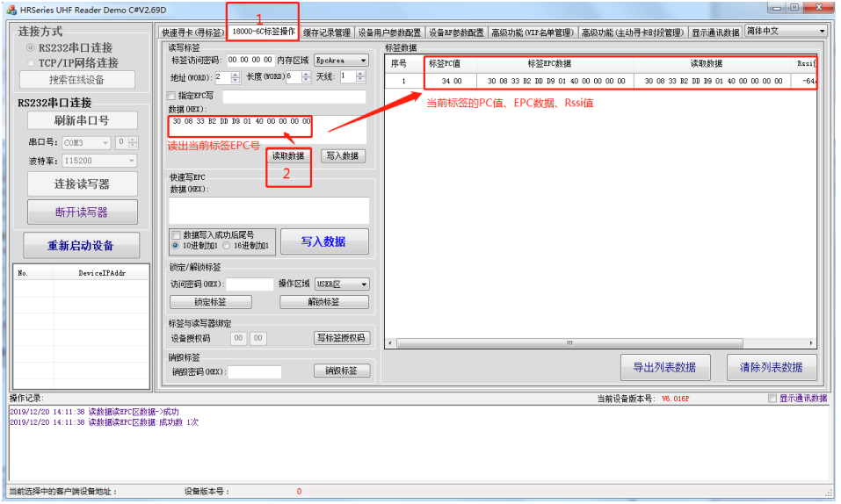Click the 清除列表数据 button

coord(771,367)
